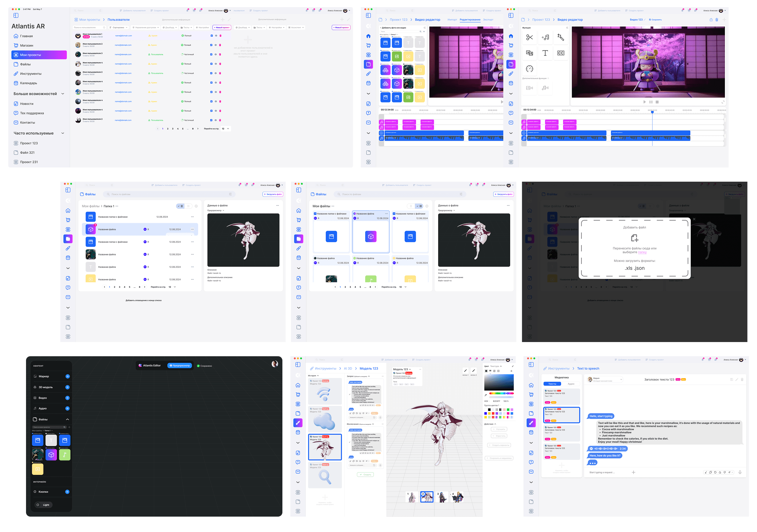Select the scissors cut tool
This screenshot has height=532, width=757.
click(x=529, y=37)
